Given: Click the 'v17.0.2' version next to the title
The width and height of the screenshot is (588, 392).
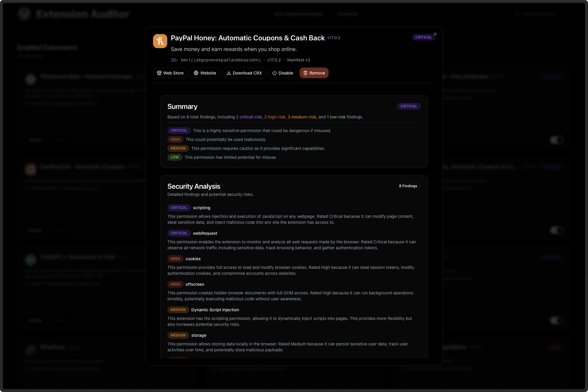Looking at the screenshot, I should click(x=334, y=38).
